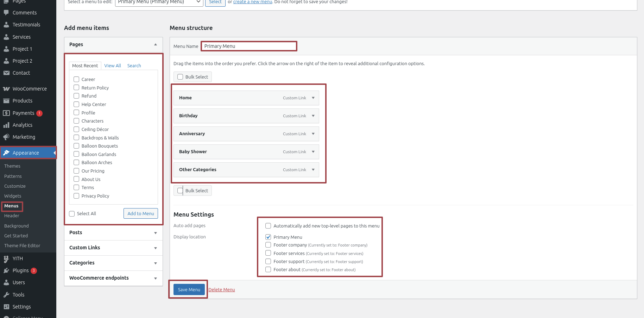Click the Analytics bar chart icon
644x318 pixels.
(6, 125)
